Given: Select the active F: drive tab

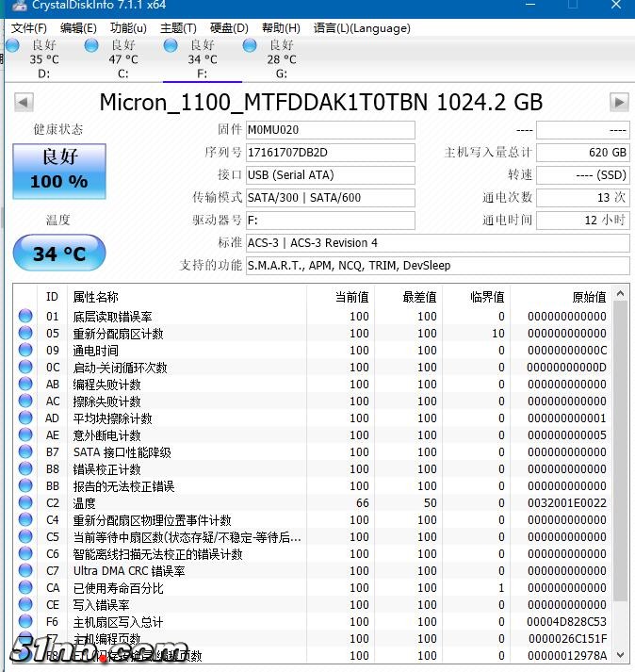Looking at the screenshot, I should [202, 58].
